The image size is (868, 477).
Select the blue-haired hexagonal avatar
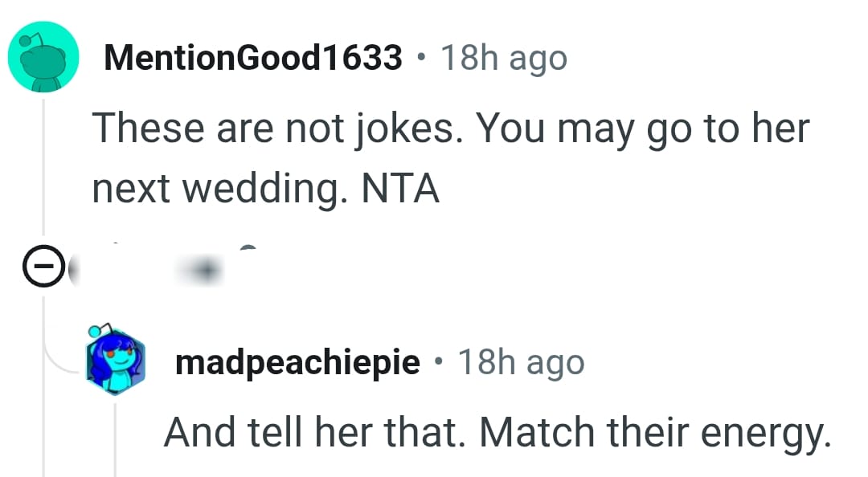114,358
